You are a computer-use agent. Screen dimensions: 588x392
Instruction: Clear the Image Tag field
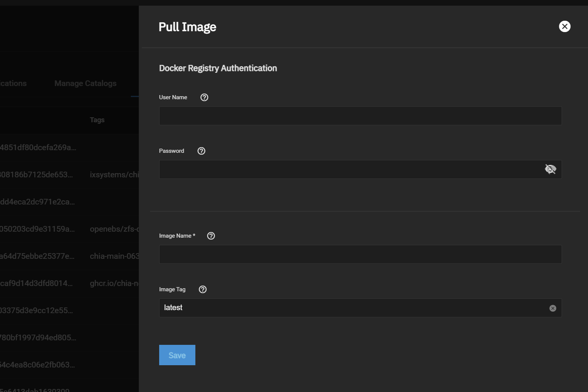point(553,308)
